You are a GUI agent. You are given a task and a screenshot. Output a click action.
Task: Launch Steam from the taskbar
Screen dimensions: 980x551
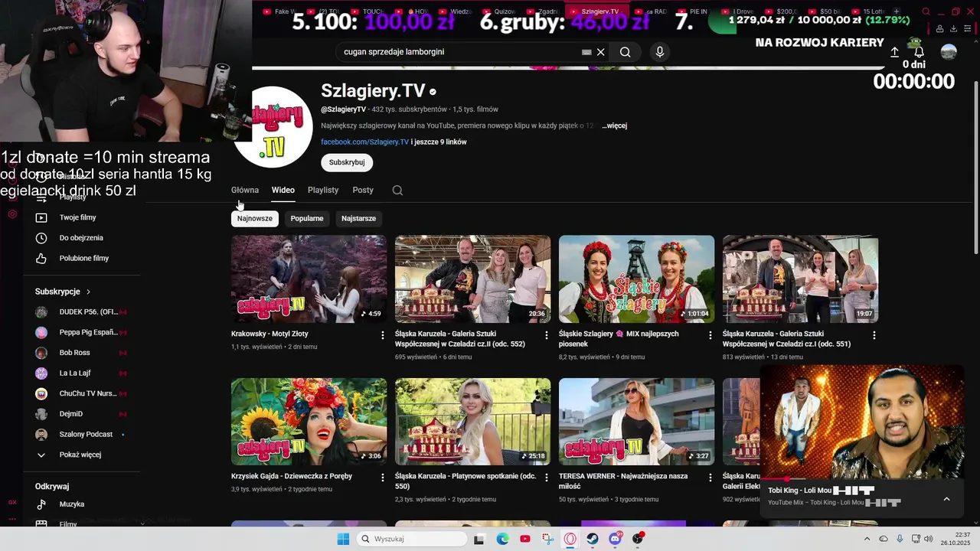593,539
